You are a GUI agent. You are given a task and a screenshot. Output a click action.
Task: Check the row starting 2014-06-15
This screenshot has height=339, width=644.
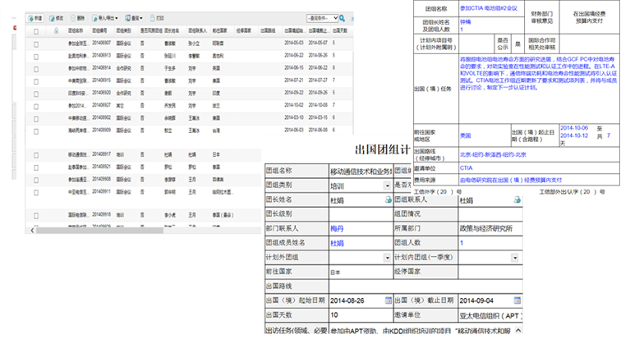point(36,69)
